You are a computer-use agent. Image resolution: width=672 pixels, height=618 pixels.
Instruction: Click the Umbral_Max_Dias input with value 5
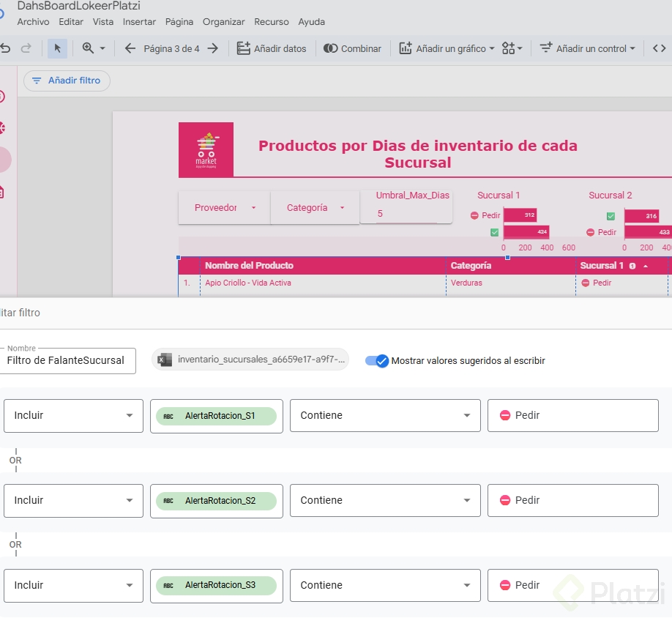pyautogui.click(x=406, y=213)
